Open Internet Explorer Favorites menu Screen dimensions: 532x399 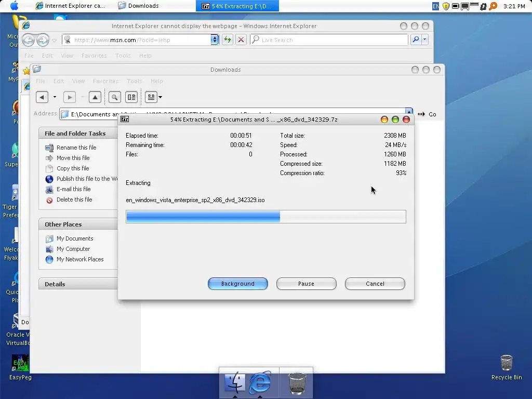click(94, 56)
